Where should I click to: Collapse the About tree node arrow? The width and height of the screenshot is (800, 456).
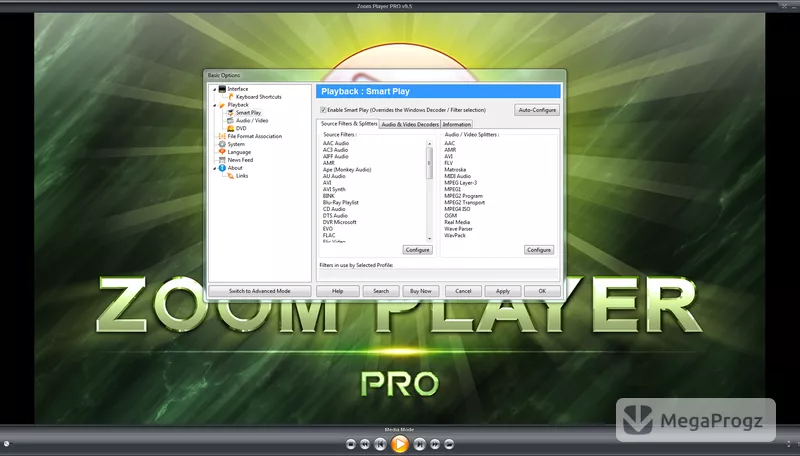(215, 168)
